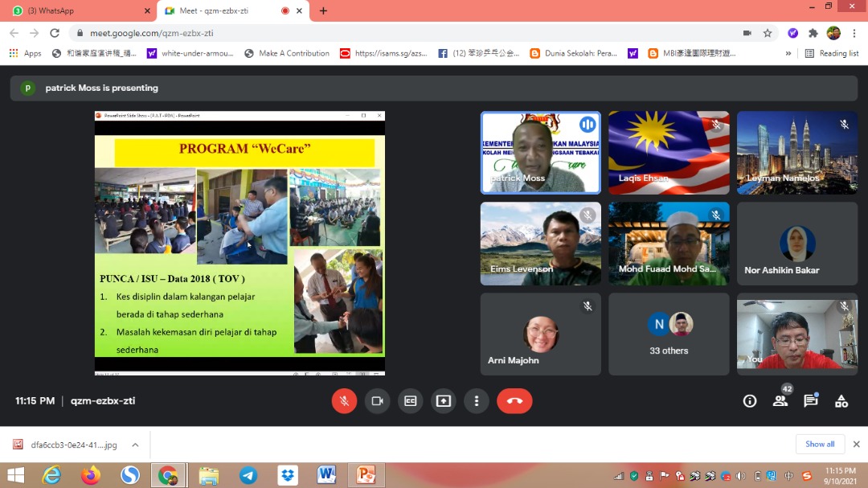Screen dimensions: 868x488
Task: Switch to Word in taskbar
Action: (326, 475)
